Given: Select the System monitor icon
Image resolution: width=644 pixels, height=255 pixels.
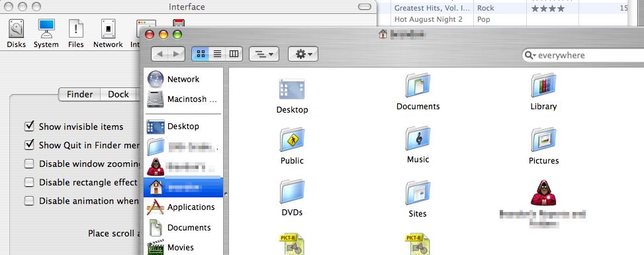Looking at the screenshot, I should point(46,28).
